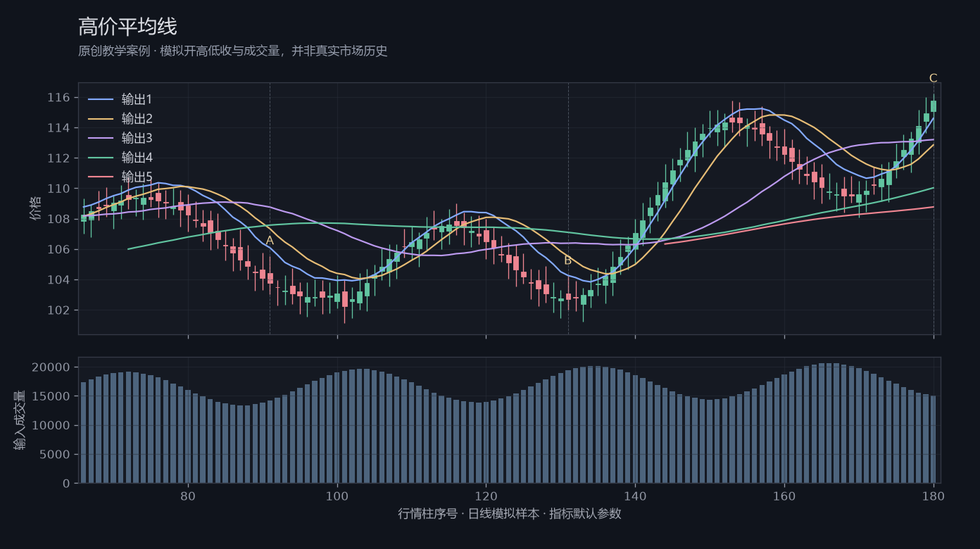Screen dimensions: 980x549
Task: Select the 15000 tick on the volume axis
Action: click(x=52, y=396)
